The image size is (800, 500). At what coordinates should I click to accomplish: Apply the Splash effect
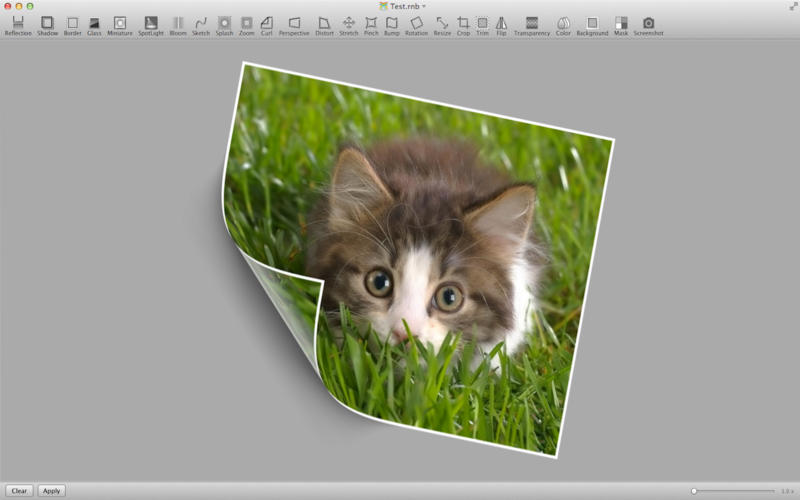tap(224, 26)
